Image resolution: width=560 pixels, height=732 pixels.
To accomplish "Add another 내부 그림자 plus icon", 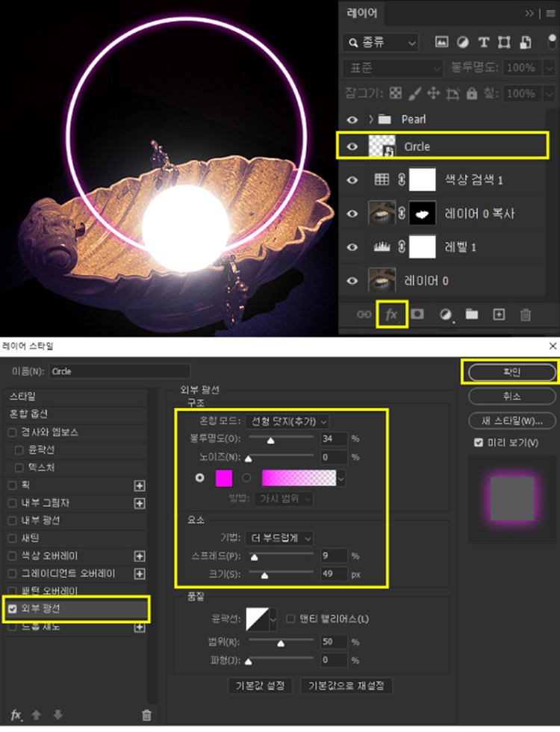I will coord(140,503).
